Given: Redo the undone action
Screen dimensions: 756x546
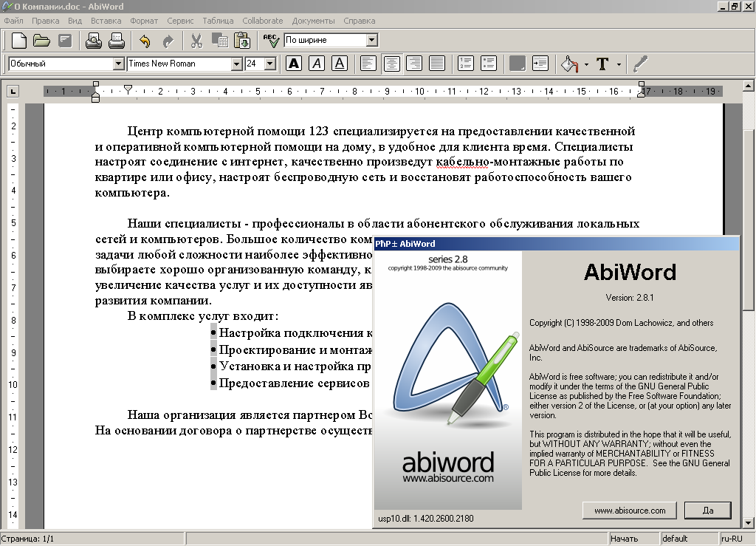Looking at the screenshot, I should (168, 41).
